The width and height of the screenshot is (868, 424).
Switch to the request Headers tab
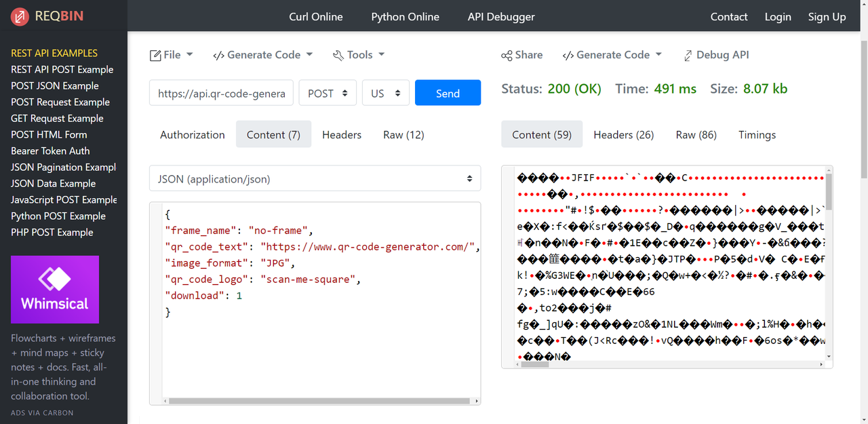point(342,135)
